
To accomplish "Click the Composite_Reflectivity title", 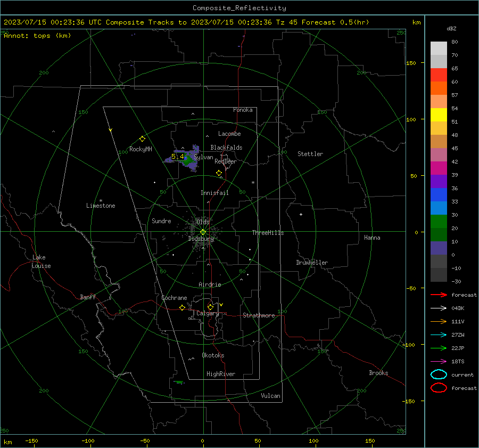I will (x=240, y=8).
